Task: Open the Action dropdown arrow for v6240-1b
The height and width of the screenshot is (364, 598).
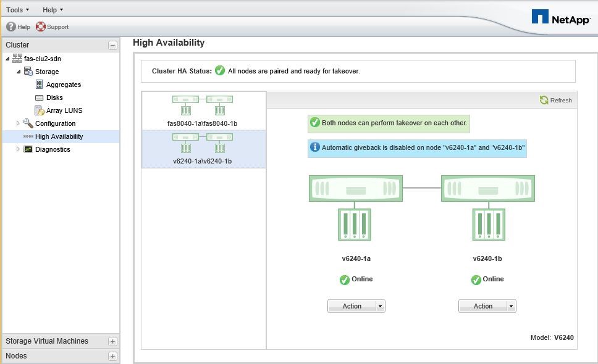Action: point(512,306)
